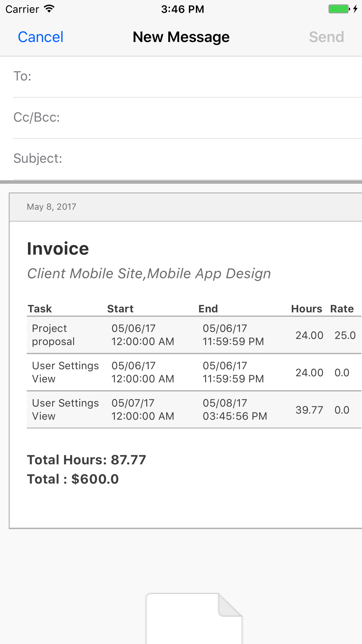Tap the Rate column header
The height and width of the screenshot is (644, 362).
click(x=342, y=309)
